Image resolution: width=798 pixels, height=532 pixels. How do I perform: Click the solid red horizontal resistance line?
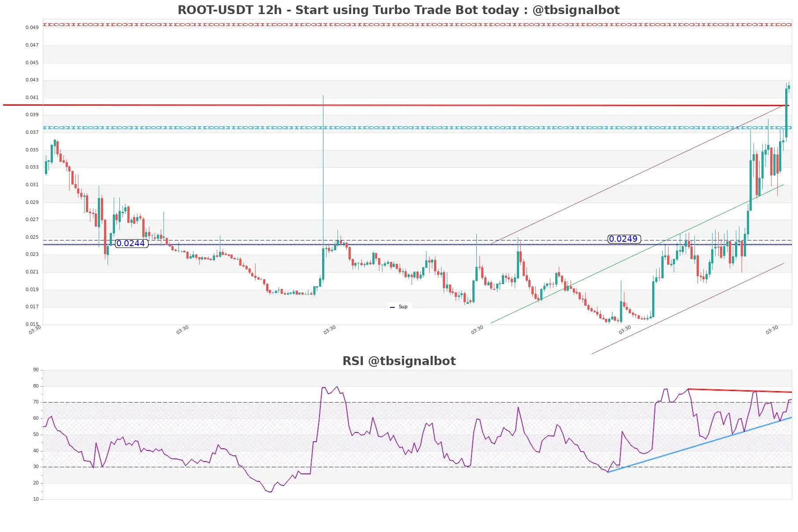[x=396, y=105]
